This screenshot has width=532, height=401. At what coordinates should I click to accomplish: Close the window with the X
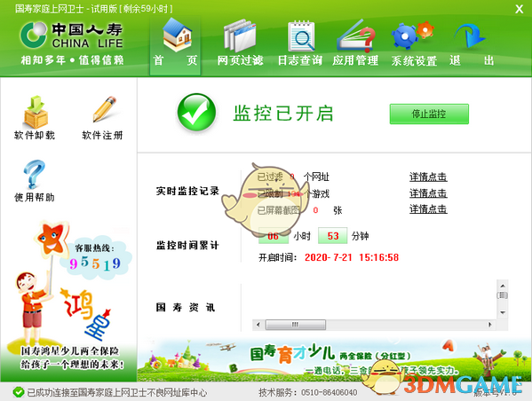(x=519, y=9)
